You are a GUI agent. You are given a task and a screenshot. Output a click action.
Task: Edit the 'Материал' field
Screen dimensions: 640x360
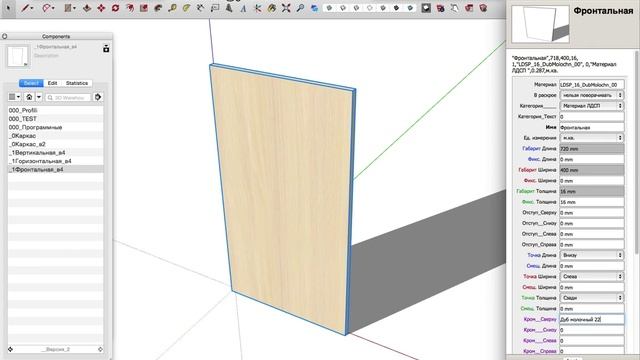591,84
